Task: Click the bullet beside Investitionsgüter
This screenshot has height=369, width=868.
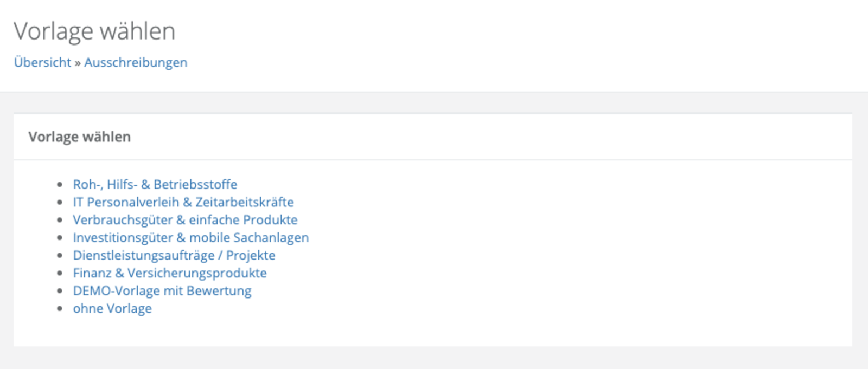Action: [x=60, y=238]
